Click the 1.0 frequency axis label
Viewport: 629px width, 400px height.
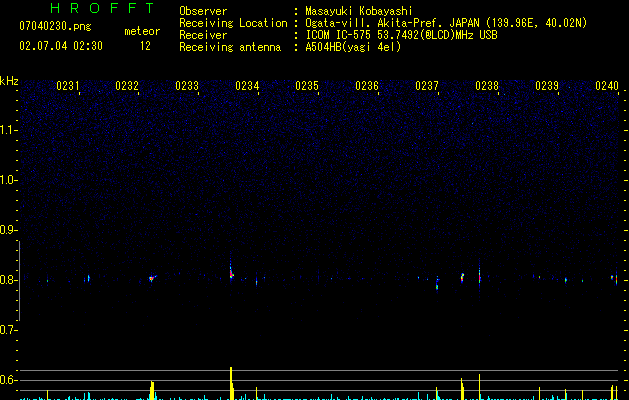8,180
